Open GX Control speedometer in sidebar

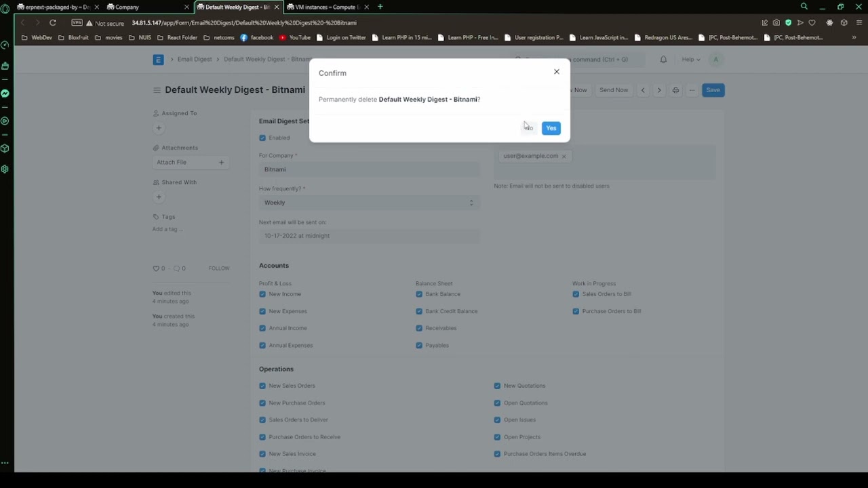coord(5,45)
